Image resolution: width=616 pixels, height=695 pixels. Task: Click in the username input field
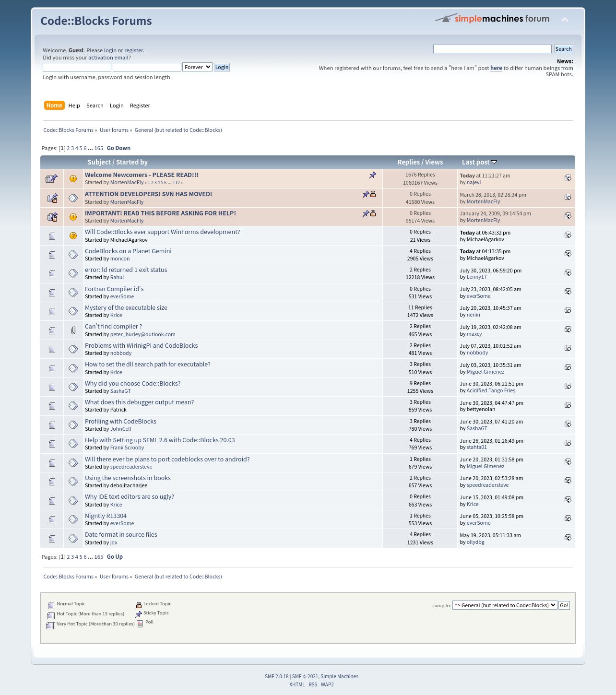pos(77,67)
